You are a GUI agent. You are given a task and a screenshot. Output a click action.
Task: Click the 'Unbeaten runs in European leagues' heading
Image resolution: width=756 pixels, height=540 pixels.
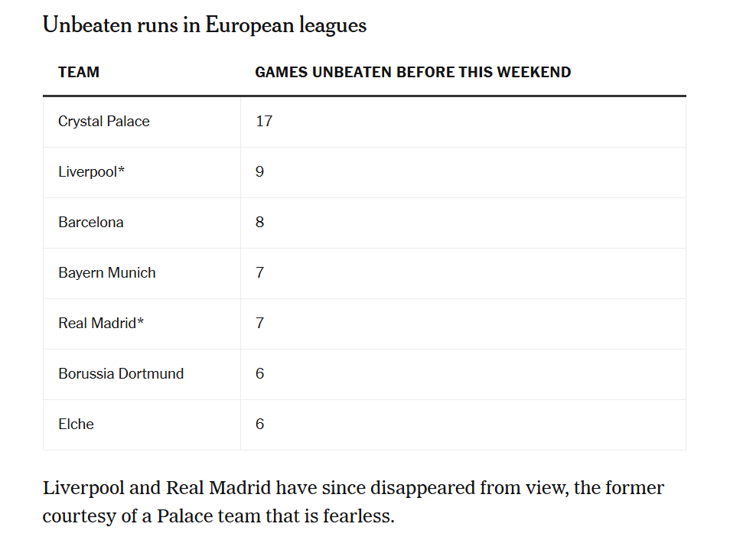[x=204, y=25]
